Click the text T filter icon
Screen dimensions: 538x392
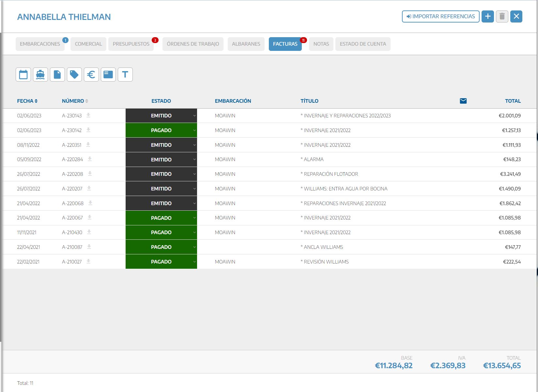(125, 75)
